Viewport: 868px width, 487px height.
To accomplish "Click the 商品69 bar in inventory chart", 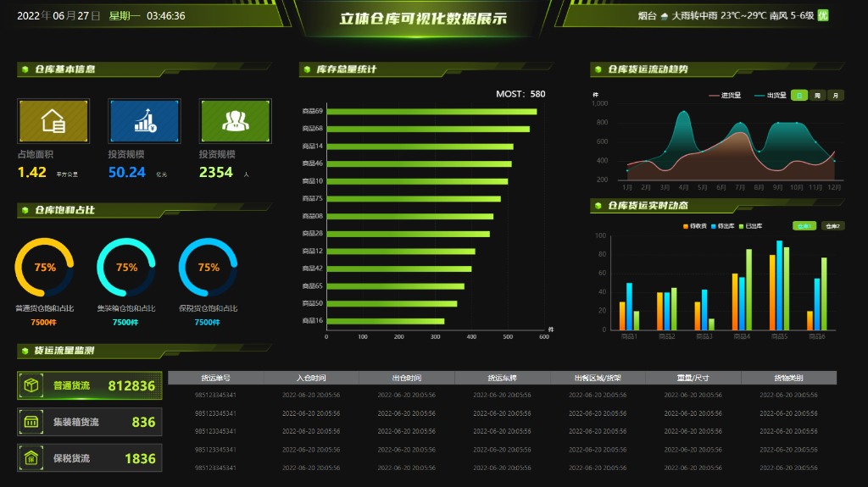I will (x=431, y=111).
